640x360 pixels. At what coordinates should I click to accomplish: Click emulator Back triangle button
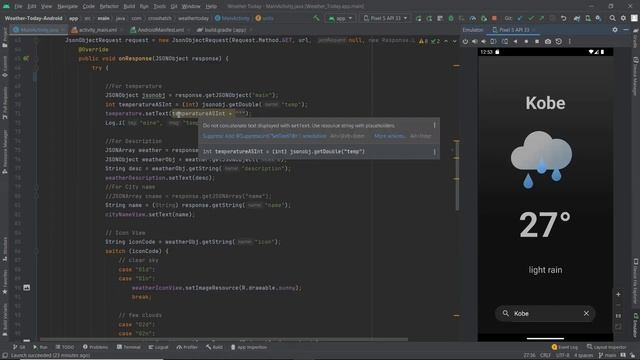pos(516,42)
